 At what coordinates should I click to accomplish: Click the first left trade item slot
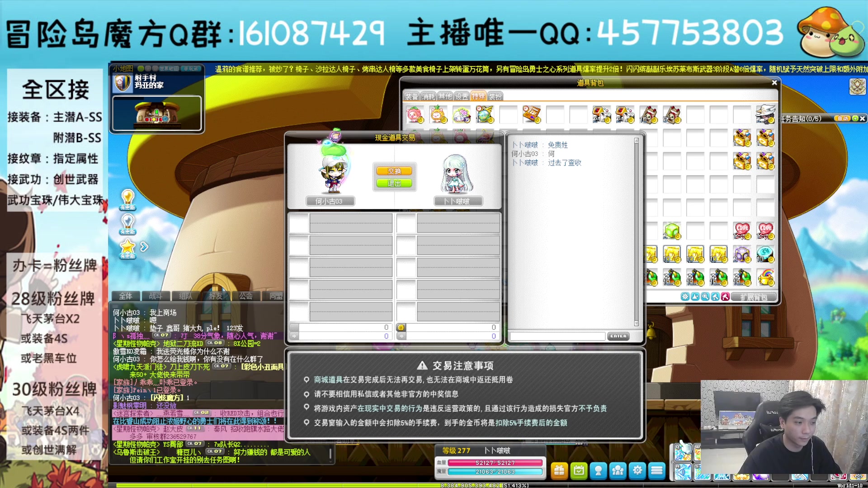[x=299, y=223]
